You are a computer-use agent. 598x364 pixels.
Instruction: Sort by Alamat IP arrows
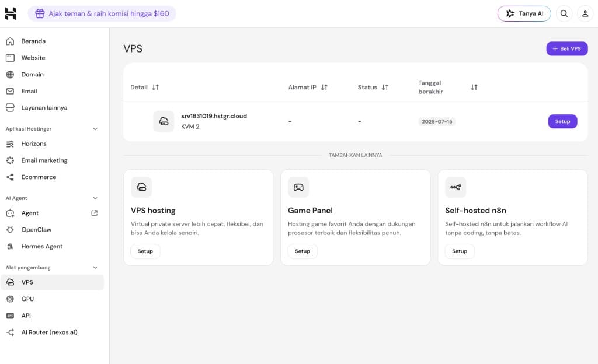324,87
